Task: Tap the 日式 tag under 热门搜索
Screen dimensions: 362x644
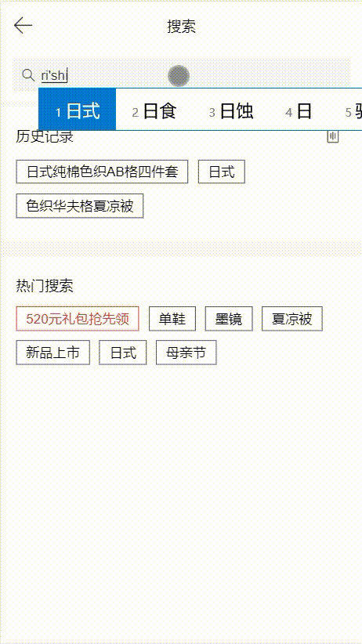Action: [x=123, y=353]
